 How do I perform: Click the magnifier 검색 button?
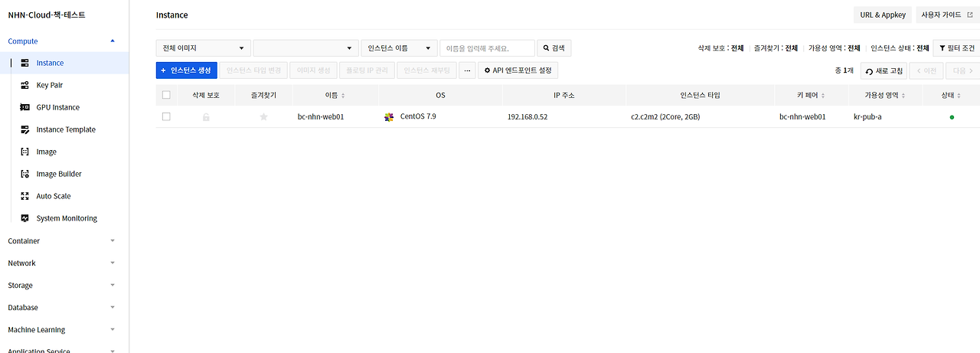[x=554, y=48]
